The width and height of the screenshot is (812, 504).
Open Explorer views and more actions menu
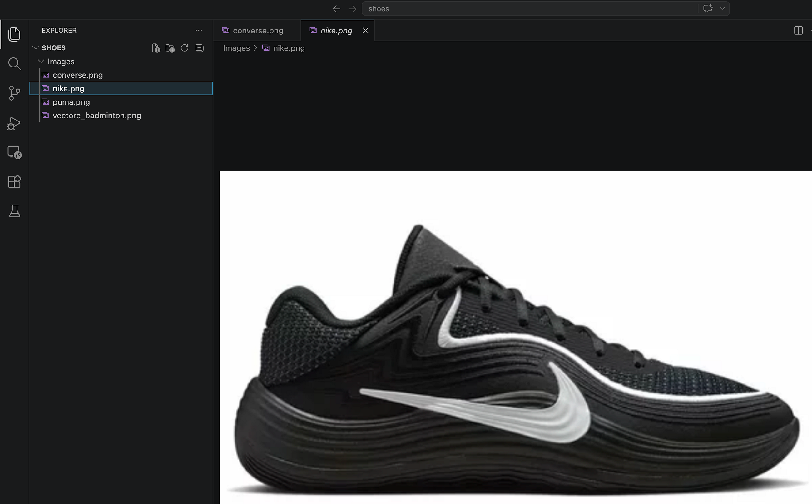coord(199,30)
